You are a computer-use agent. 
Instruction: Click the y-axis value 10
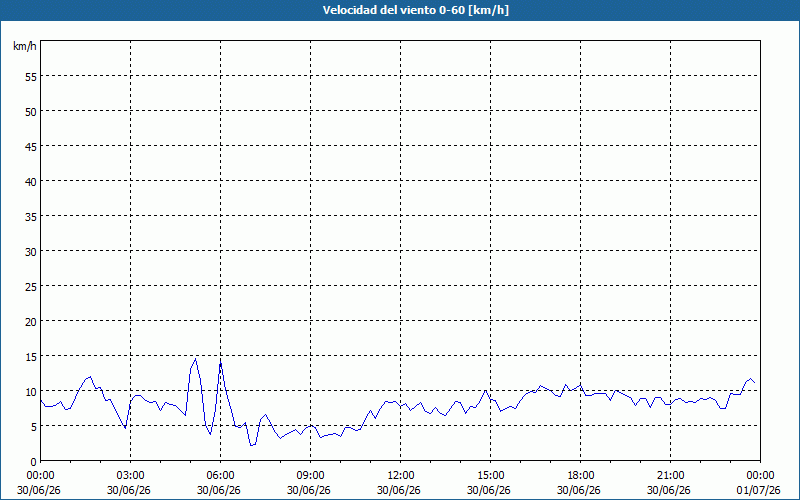(31, 392)
